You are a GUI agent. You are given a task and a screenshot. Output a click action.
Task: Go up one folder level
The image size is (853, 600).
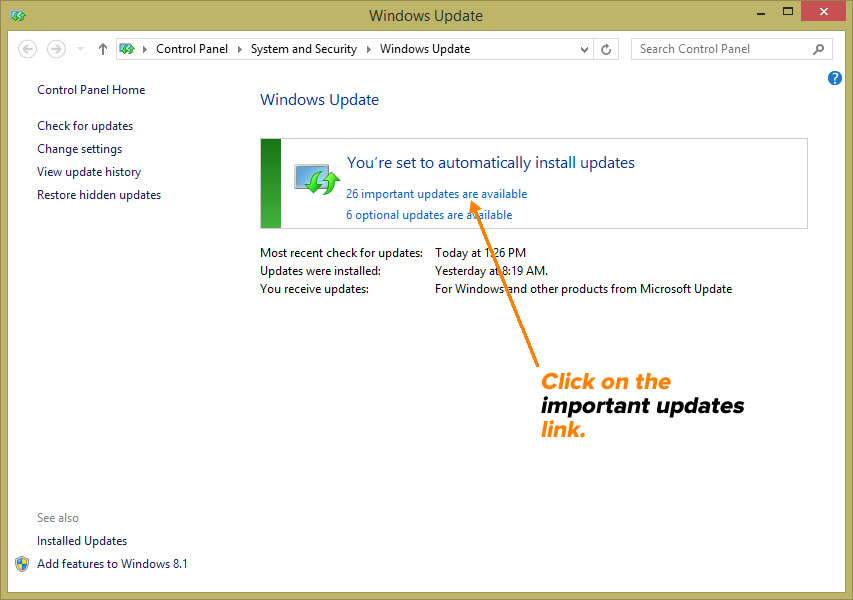(x=102, y=49)
